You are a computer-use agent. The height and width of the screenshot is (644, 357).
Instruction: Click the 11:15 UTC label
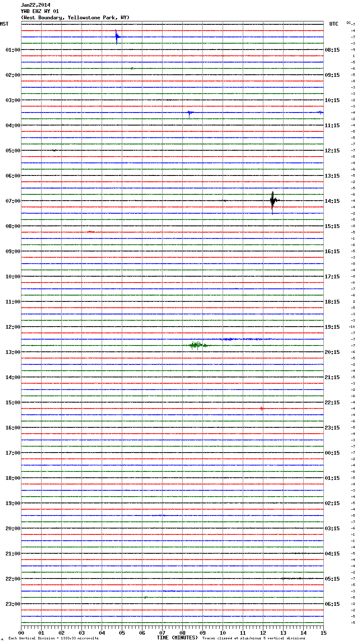pyautogui.click(x=332, y=126)
